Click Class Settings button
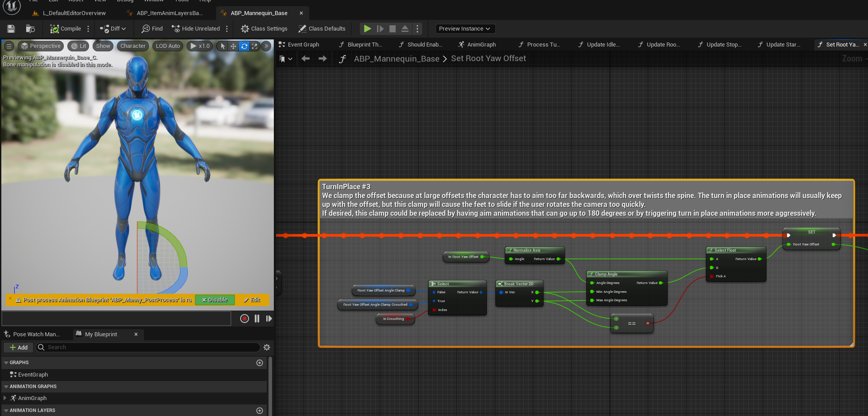This screenshot has width=868, height=416. coord(264,29)
